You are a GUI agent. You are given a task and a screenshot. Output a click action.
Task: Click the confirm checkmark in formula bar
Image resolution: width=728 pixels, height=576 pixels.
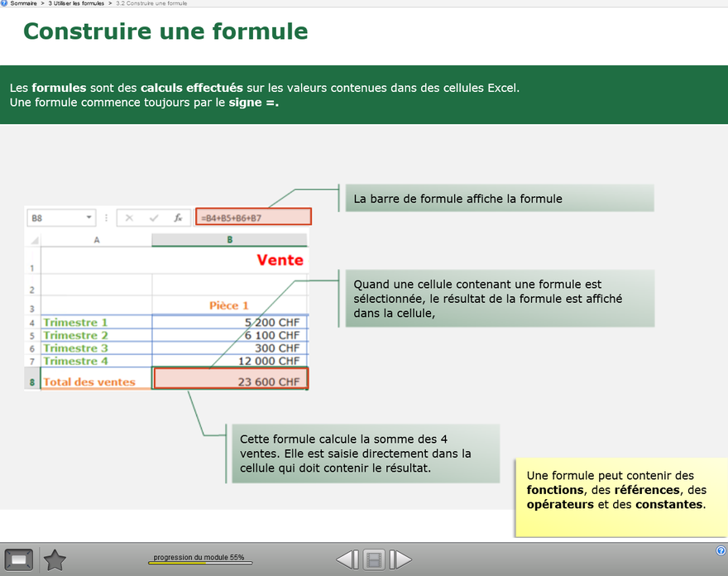coord(153,218)
